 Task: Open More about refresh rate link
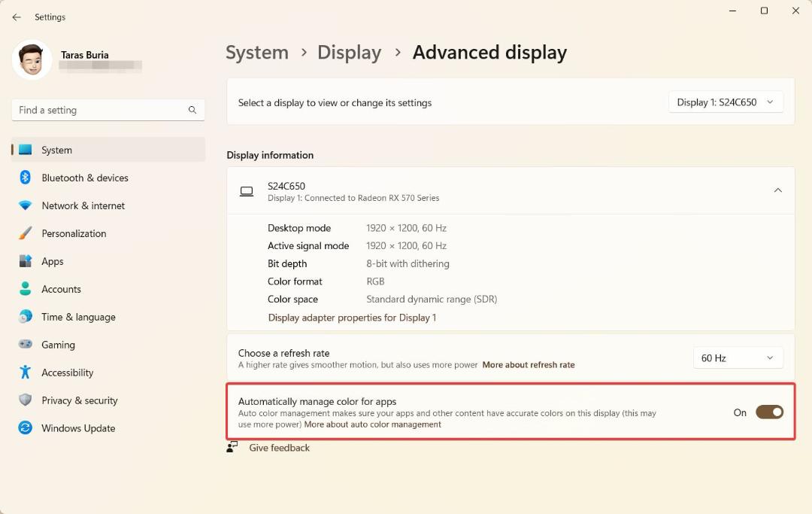point(529,365)
